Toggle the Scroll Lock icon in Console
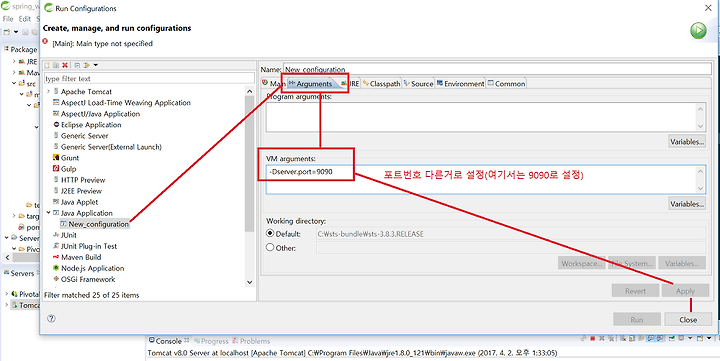 632,338
